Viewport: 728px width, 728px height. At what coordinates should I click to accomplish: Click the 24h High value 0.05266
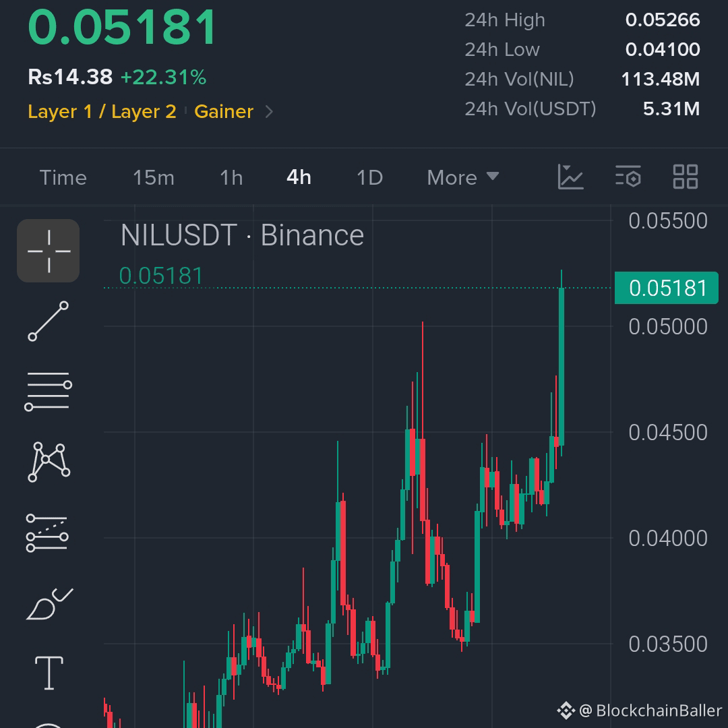pyautogui.click(x=663, y=20)
